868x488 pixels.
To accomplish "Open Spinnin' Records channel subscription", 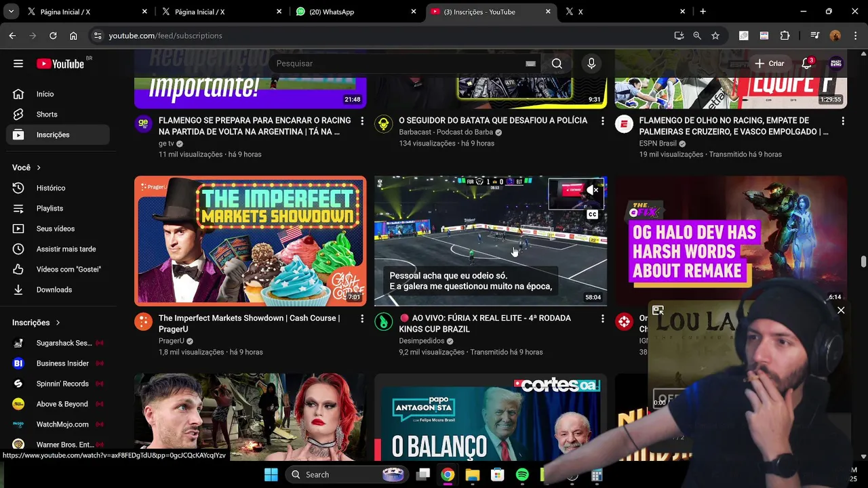I will pos(58,384).
